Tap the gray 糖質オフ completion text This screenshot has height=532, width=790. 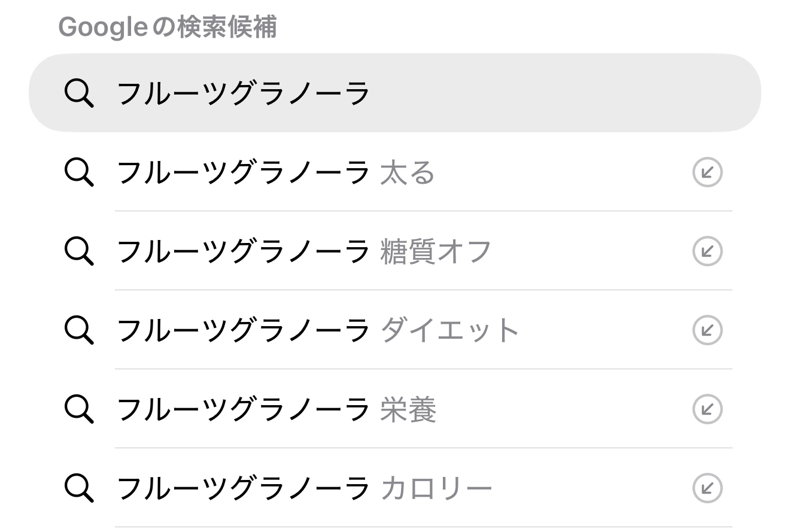pos(436,251)
